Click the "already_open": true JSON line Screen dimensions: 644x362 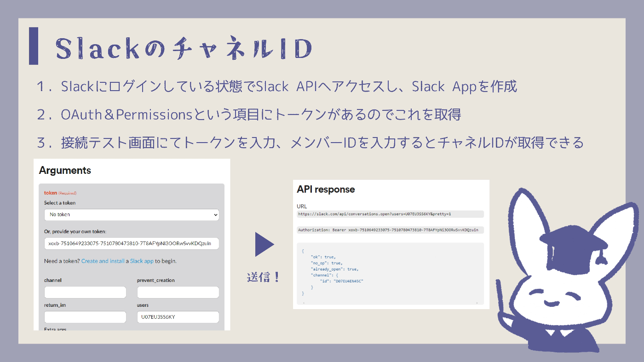tap(334, 269)
